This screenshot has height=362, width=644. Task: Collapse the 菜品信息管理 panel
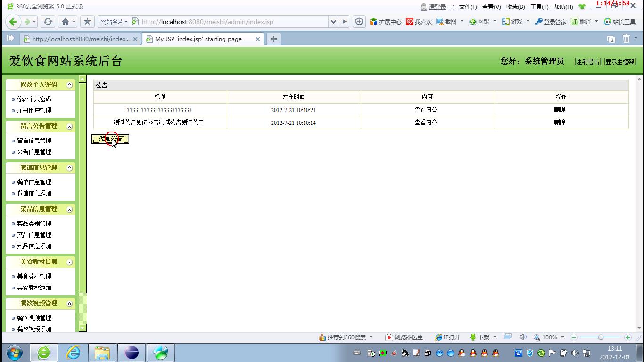69,209
